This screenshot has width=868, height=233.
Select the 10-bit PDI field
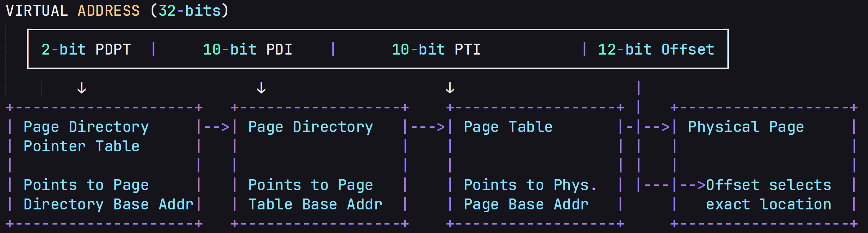(x=248, y=50)
